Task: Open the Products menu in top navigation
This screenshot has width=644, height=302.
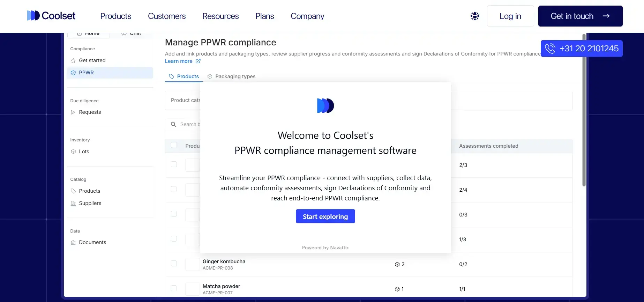Action: pos(116,16)
